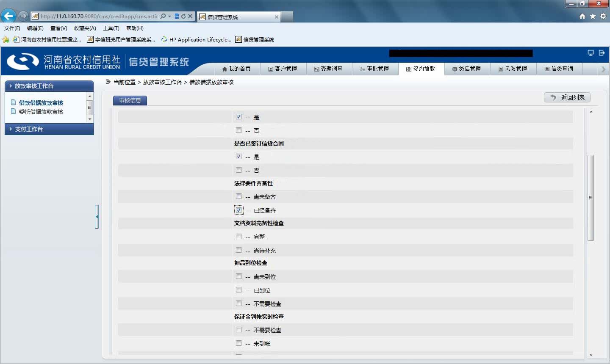The height and width of the screenshot is (364, 610).
Task: Switch to the 审批管理 tab
Action: (x=375, y=69)
